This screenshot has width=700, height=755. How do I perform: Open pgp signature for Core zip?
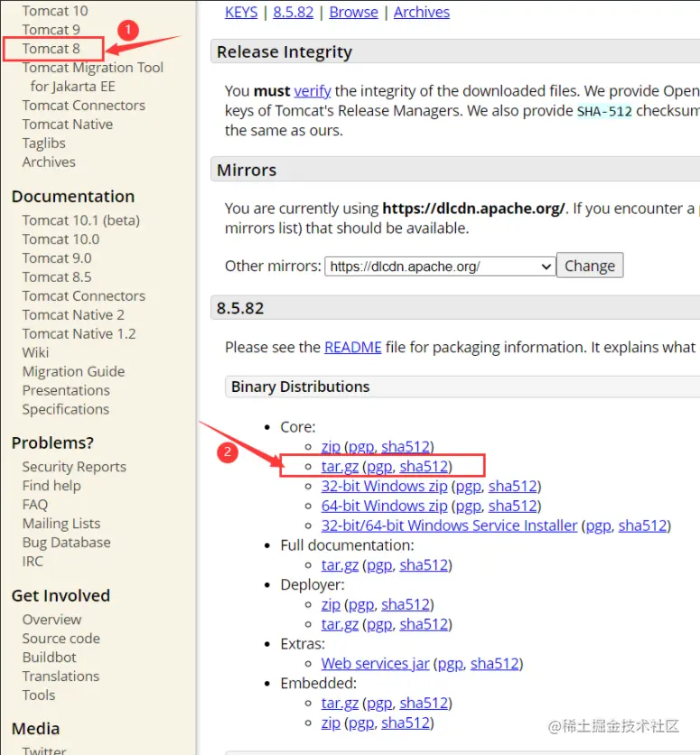[361, 447]
